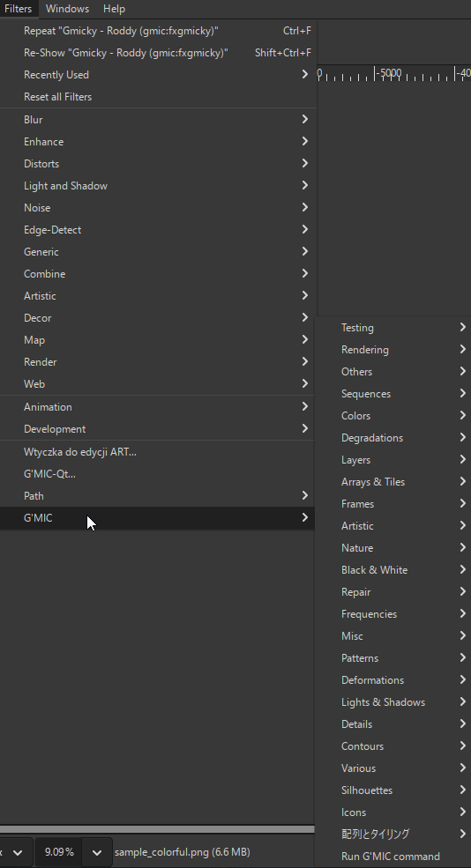The width and height of the screenshot is (471, 868).
Task: Open G'MIC Icons submenu
Action: [392, 812]
